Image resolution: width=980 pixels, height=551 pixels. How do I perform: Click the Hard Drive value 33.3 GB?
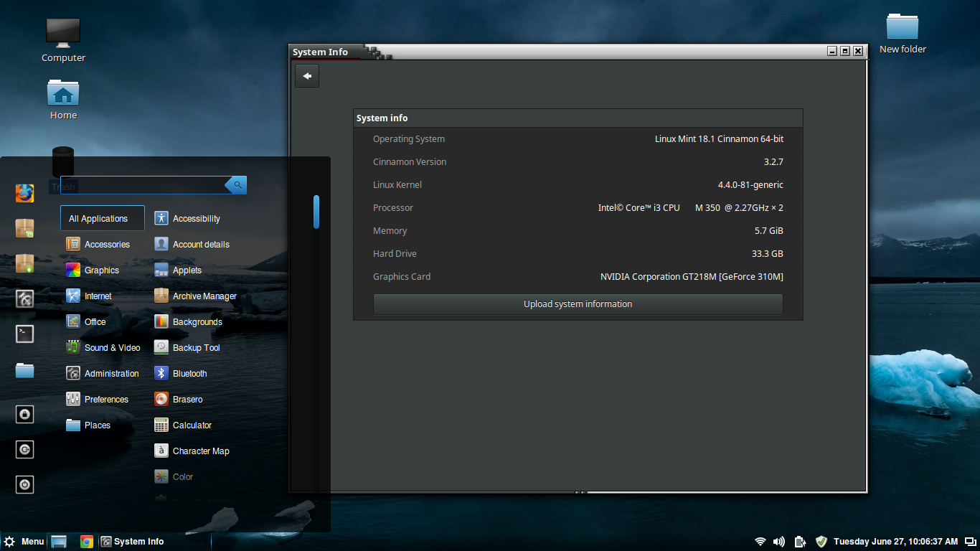[x=768, y=254]
